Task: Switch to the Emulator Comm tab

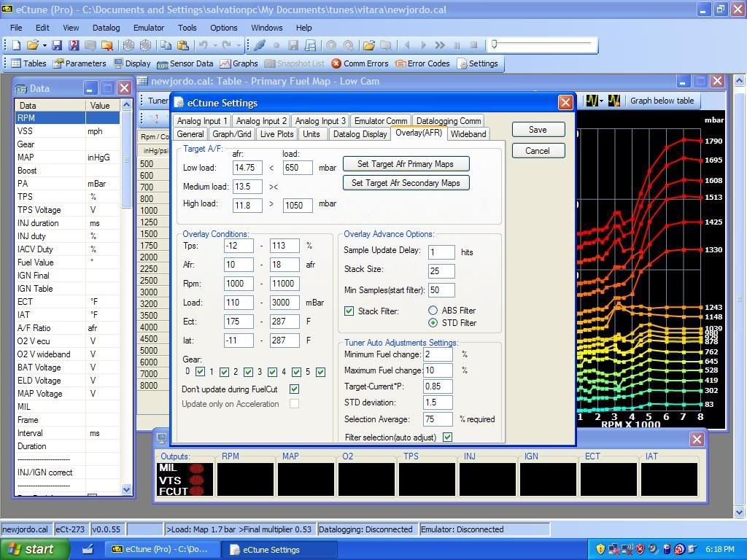Action: (x=381, y=121)
